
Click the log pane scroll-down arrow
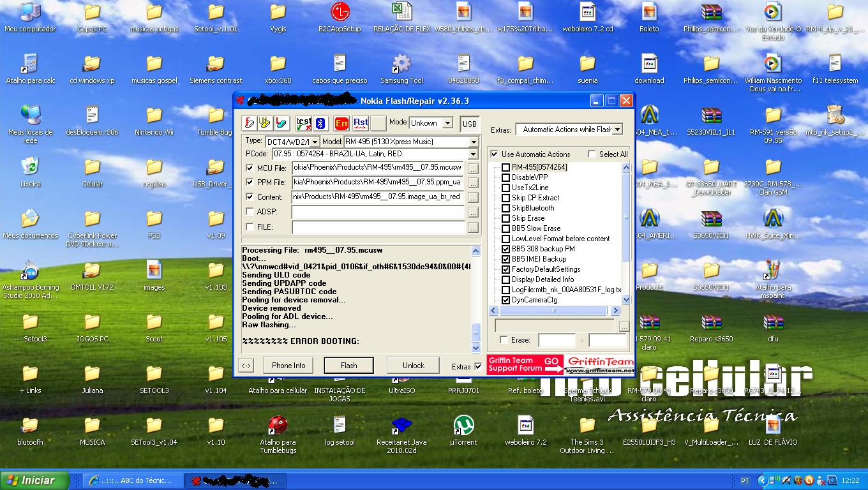click(x=475, y=348)
